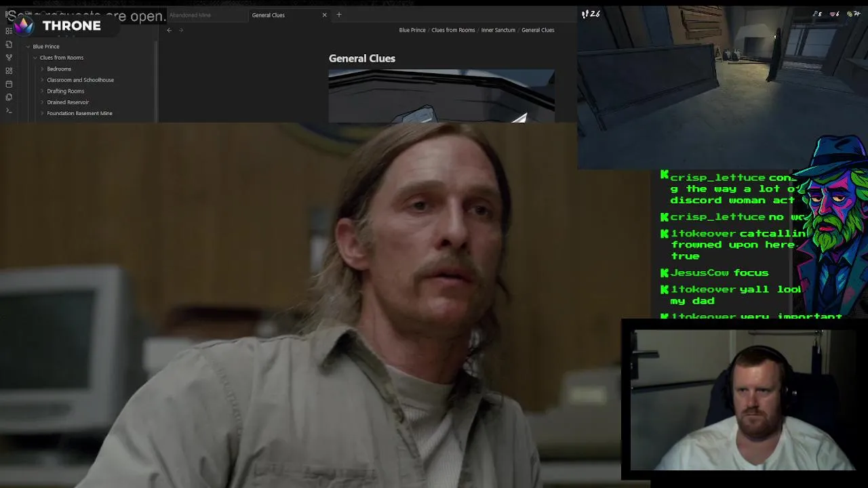Viewport: 868px width, 488px height.
Task: Click the keys counter icon in game
Action: point(816,14)
